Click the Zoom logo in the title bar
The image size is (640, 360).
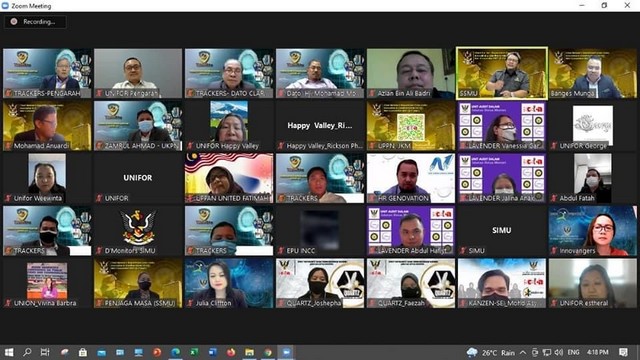[x=5, y=6]
